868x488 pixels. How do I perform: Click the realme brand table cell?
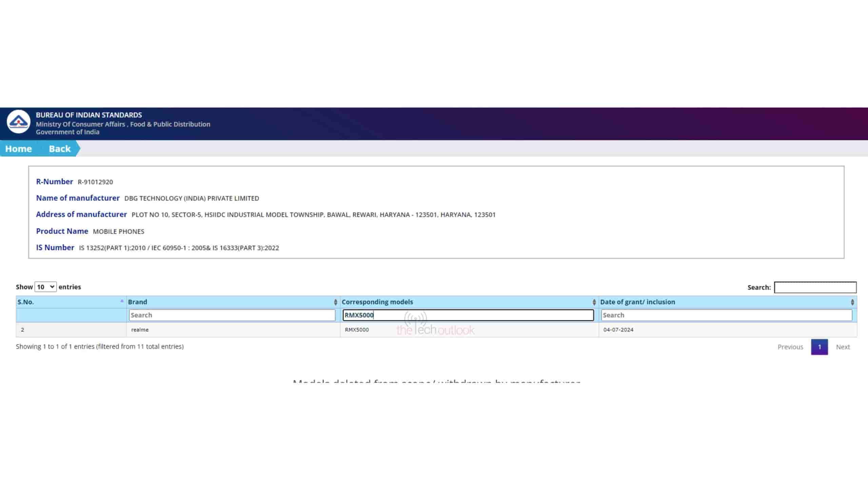(140, 330)
